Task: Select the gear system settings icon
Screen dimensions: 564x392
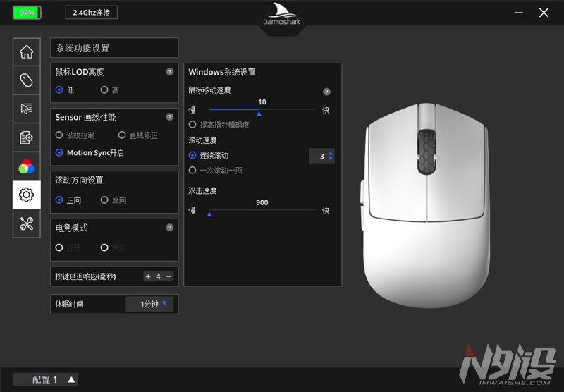Action: pos(26,195)
